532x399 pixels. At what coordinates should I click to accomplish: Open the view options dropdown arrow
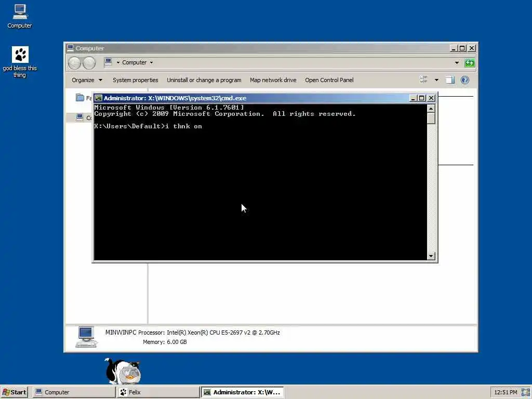point(436,80)
